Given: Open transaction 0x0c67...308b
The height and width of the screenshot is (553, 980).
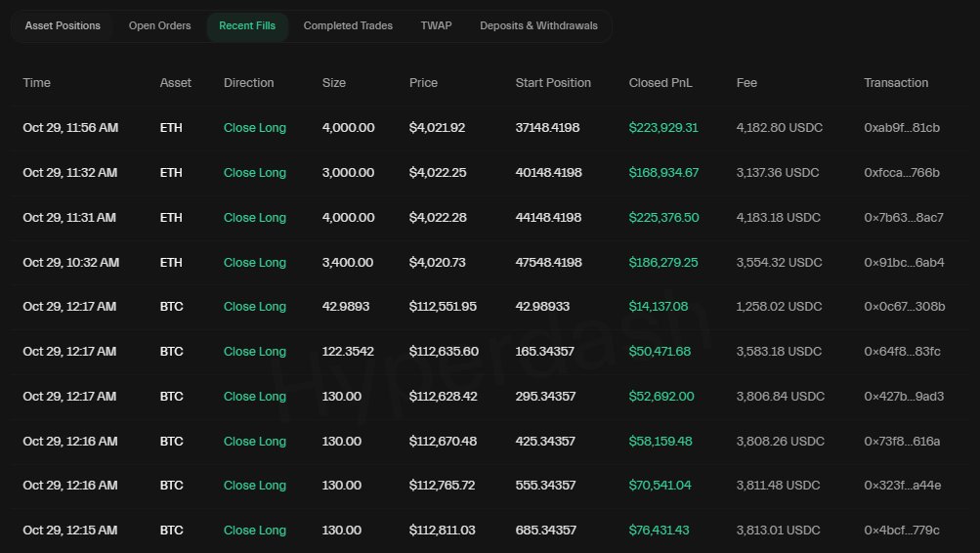Looking at the screenshot, I should pos(904,307).
